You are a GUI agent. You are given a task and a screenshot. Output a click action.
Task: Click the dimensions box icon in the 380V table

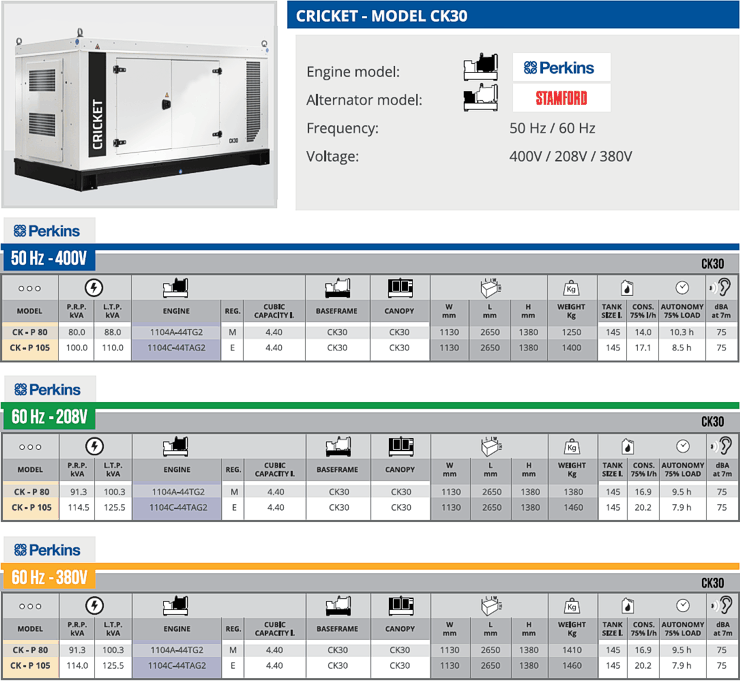491,605
